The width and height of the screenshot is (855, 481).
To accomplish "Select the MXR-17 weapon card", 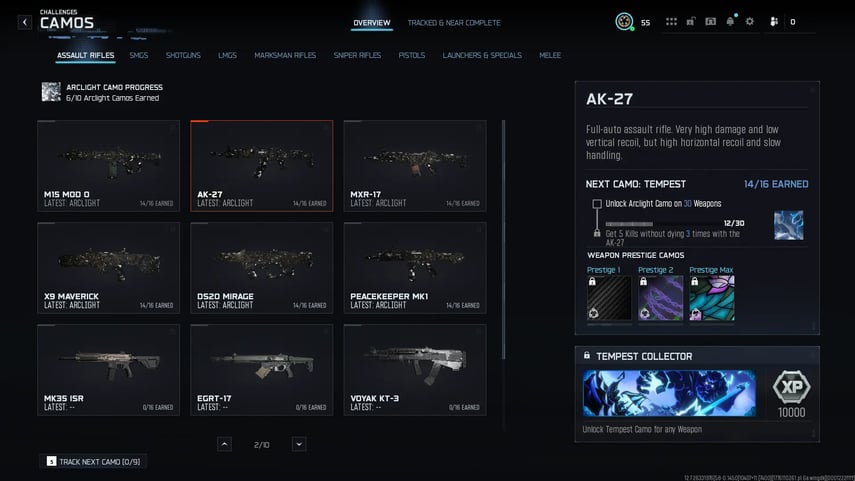I will point(414,166).
